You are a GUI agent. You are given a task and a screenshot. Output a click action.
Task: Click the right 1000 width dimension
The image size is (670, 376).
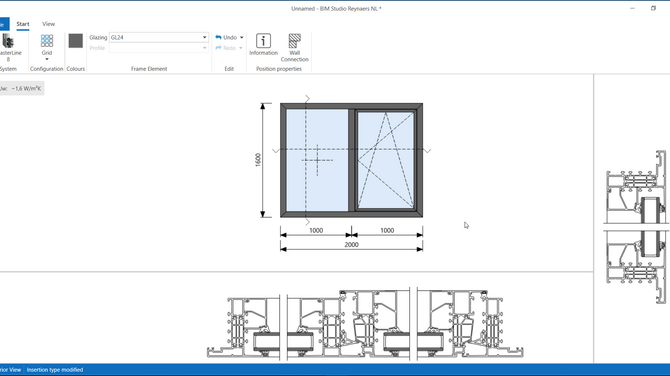[387, 231]
